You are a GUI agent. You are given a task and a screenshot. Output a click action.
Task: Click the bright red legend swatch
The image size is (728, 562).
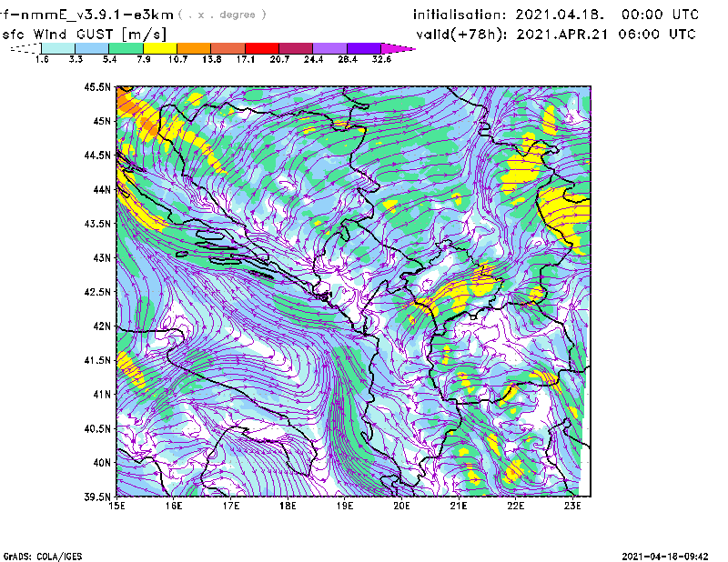pyautogui.click(x=262, y=48)
